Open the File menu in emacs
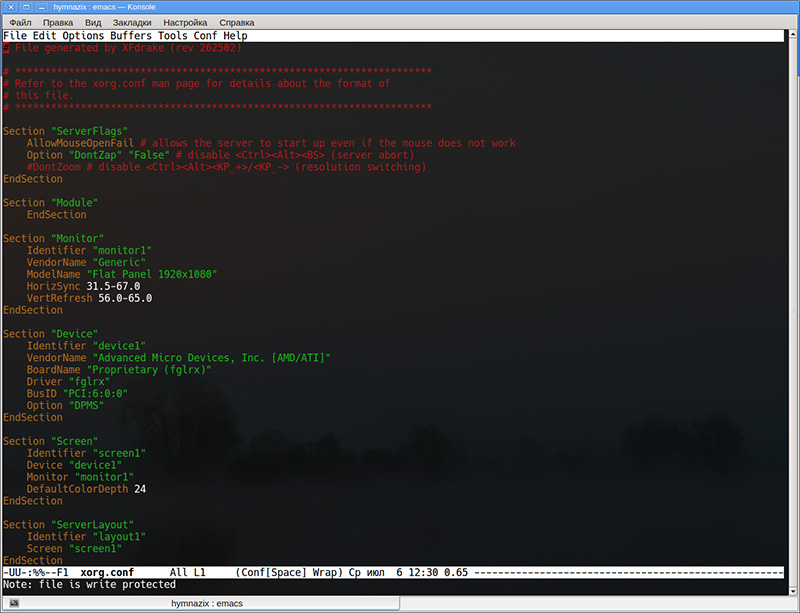Image resolution: width=800 pixels, height=613 pixels. [14, 35]
